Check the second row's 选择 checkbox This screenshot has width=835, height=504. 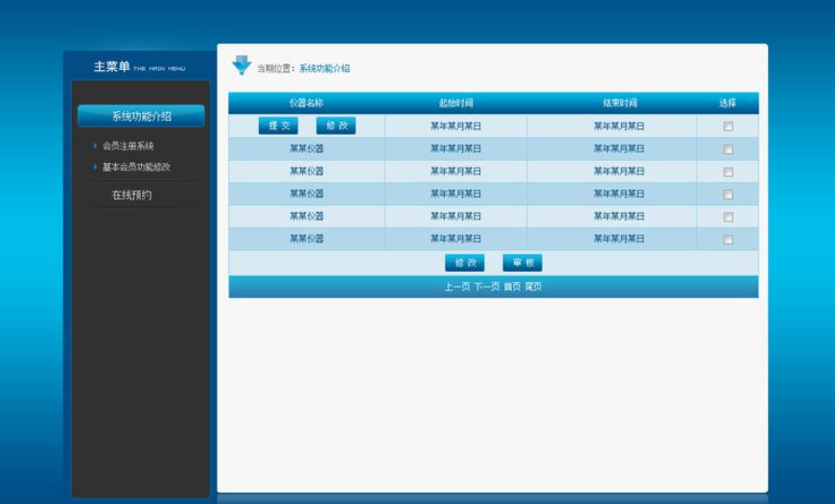pos(728,149)
